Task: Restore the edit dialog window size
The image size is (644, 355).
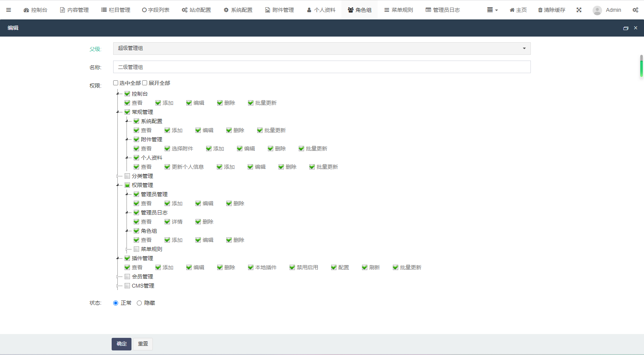Action: coord(625,28)
